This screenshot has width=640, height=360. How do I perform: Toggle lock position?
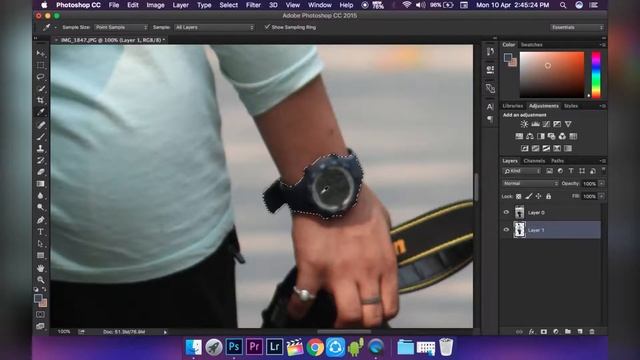pyautogui.click(x=538, y=196)
